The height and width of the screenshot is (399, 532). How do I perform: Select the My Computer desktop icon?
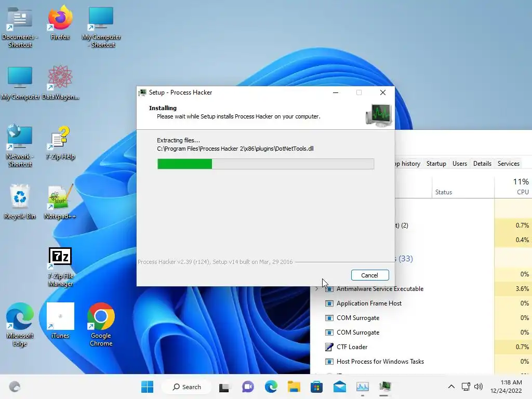point(20,84)
